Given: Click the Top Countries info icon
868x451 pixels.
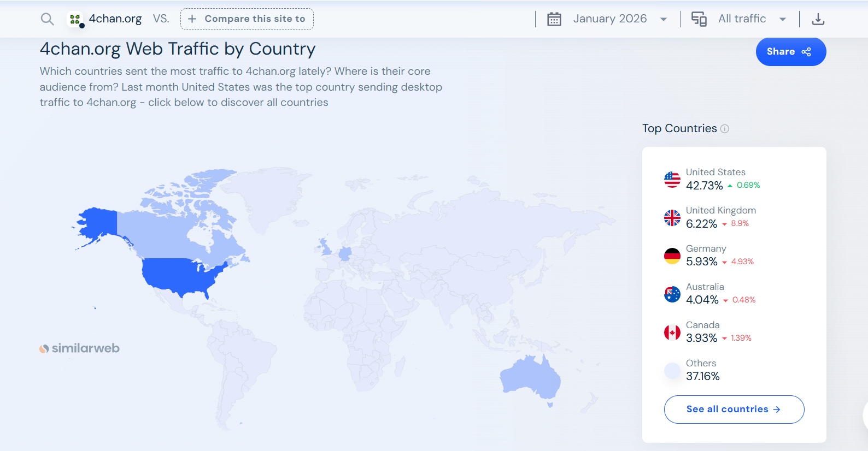Looking at the screenshot, I should point(725,129).
